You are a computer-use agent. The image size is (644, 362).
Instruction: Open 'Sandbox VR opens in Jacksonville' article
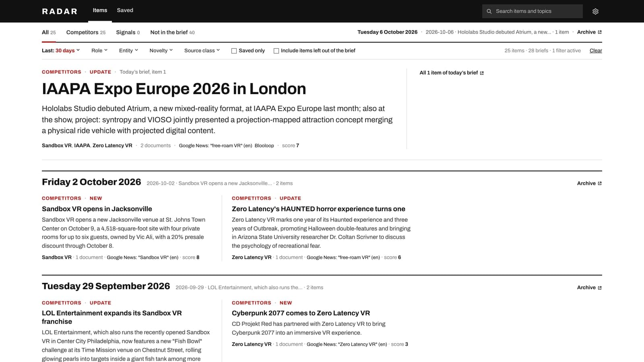97,209
